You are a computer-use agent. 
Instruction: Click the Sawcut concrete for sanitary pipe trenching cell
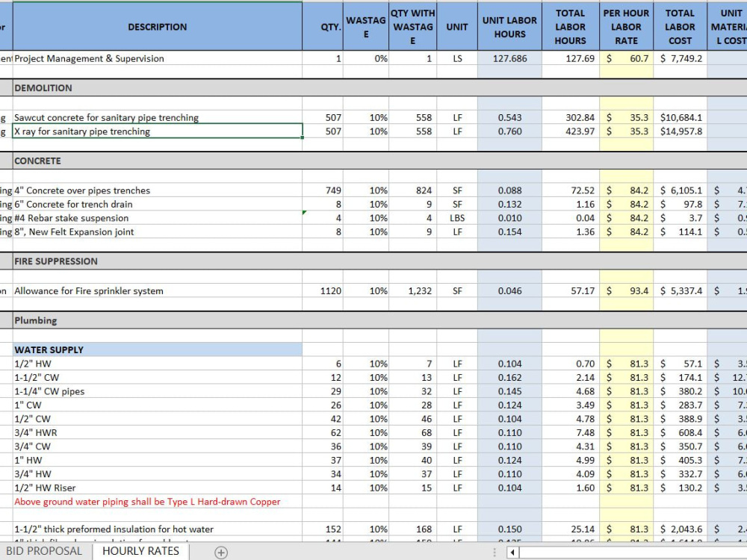point(157,117)
